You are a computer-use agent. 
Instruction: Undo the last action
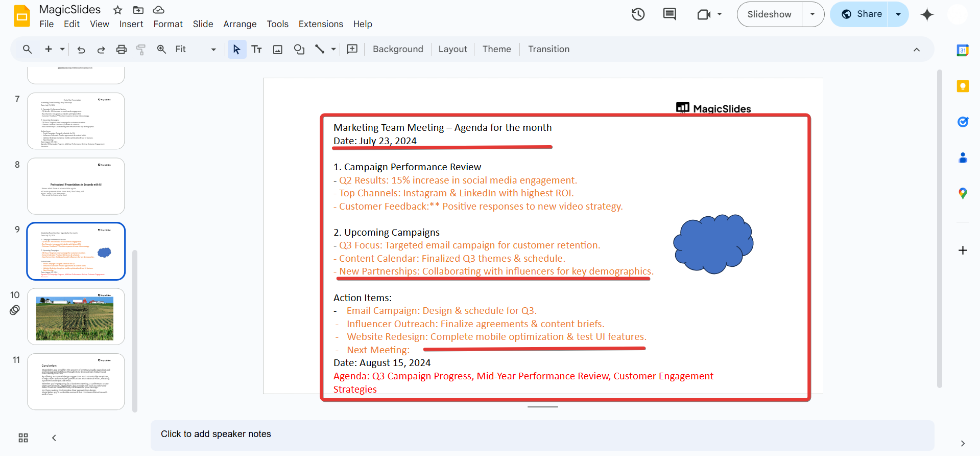(81, 49)
